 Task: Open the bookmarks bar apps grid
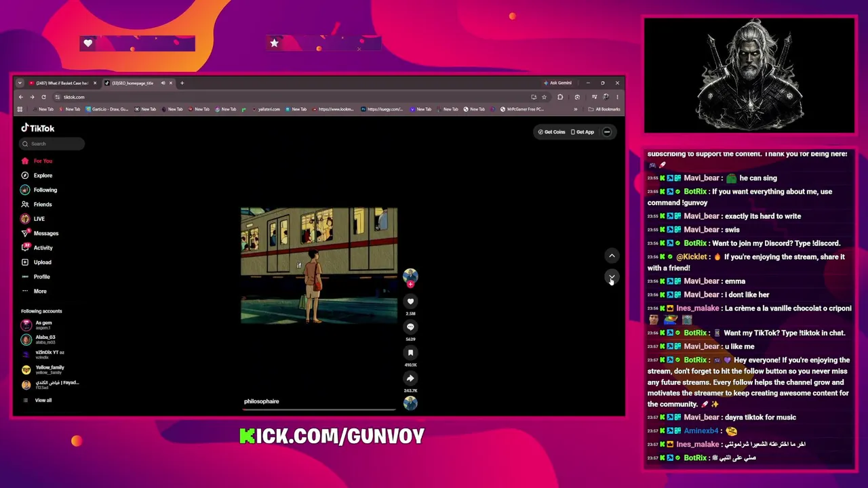point(20,109)
